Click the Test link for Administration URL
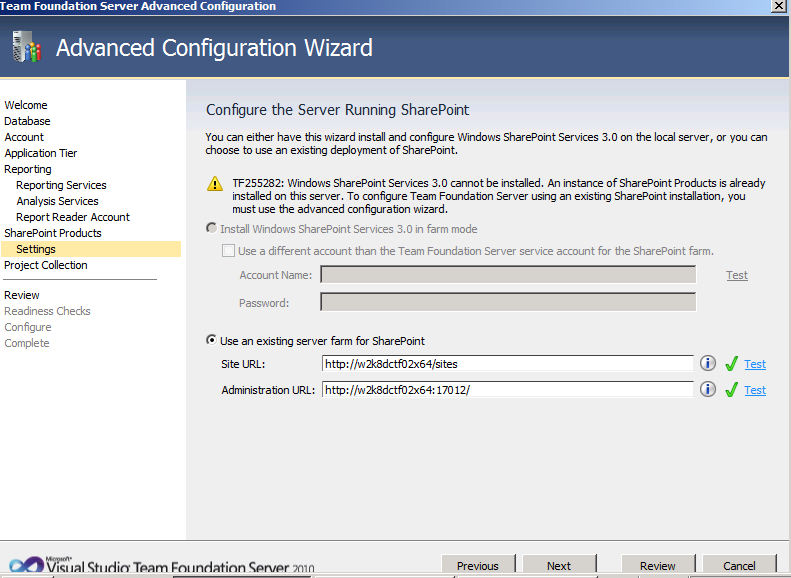 tap(755, 390)
